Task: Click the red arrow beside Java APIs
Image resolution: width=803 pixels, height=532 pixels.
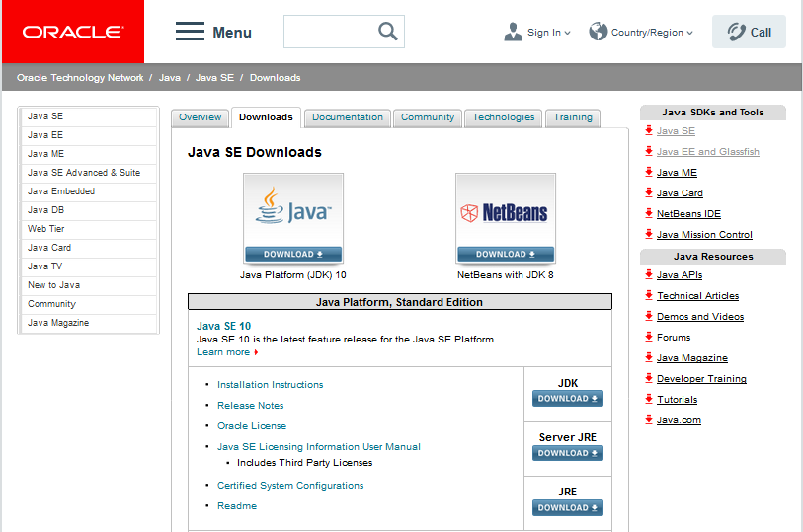Action: pos(649,274)
